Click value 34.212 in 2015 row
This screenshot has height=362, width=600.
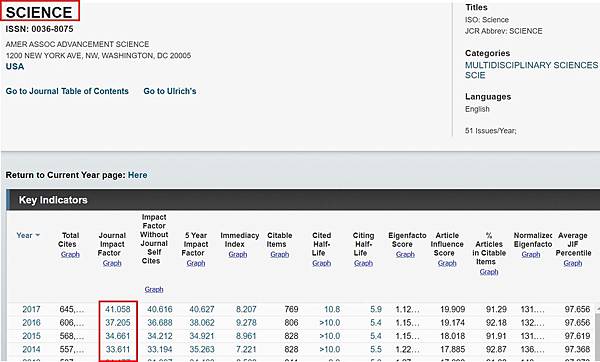click(x=160, y=336)
